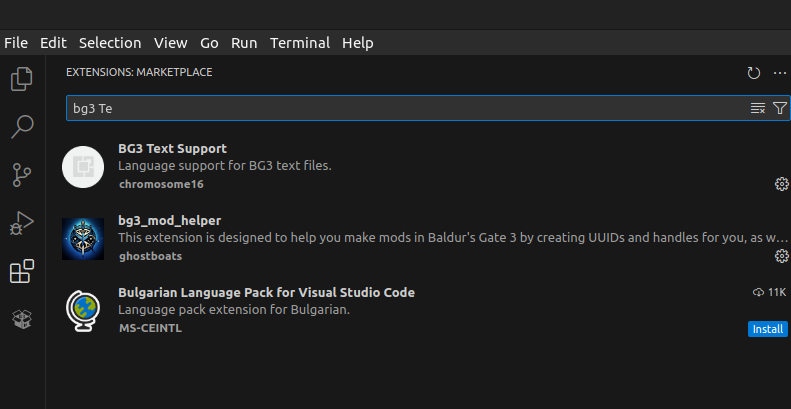
Task: Open the filter extensions funnel
Action: pyautogui.click(x=780, y=108)
